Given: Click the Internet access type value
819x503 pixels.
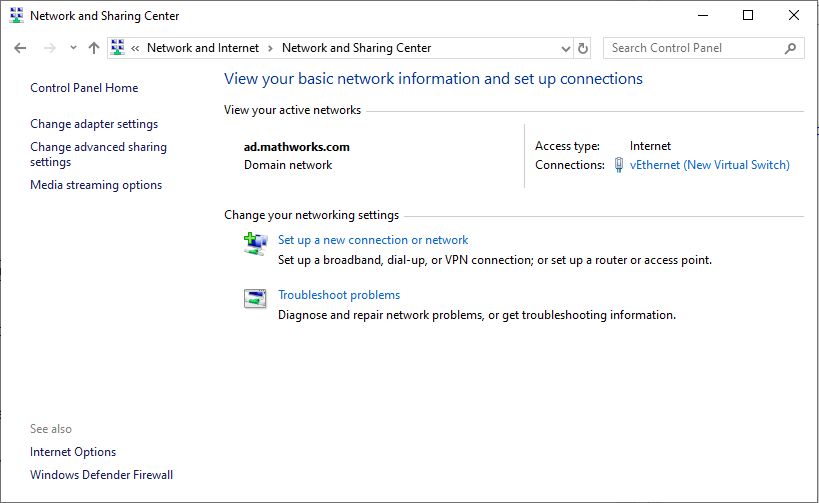Looking at the screenshot, I should (x=650, y=146).
